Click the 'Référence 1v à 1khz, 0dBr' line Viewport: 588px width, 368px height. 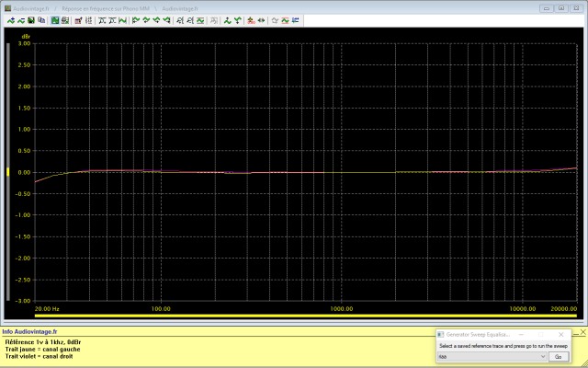click(43, 342)
